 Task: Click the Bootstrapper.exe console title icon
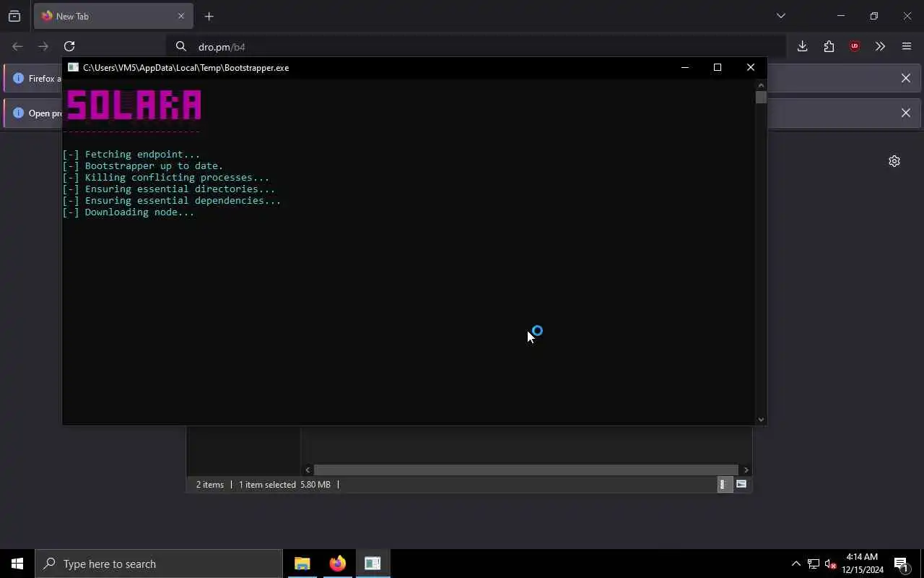73,67
